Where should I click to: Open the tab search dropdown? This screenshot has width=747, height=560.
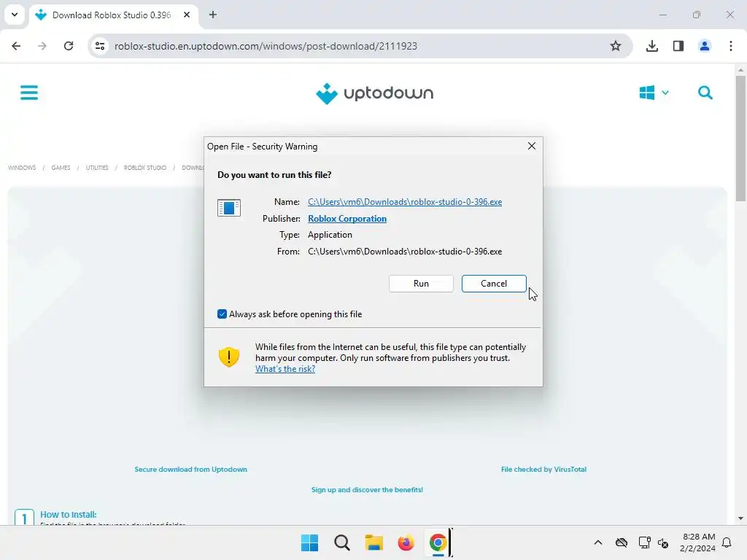(15, 15)
